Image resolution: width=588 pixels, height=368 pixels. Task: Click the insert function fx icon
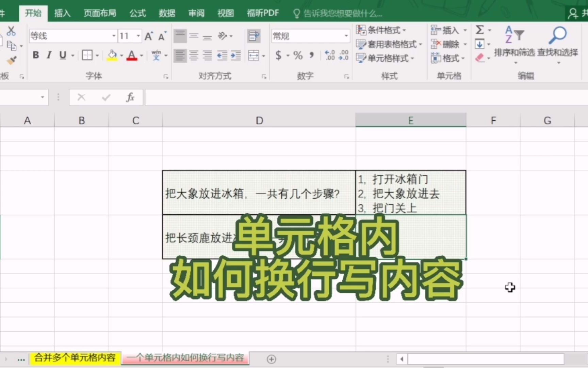click(x=130, y=97)
